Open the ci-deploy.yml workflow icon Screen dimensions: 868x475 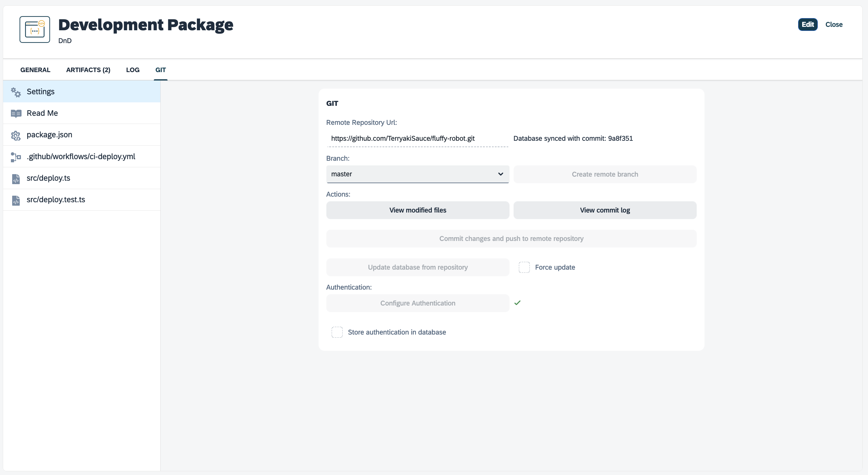tap(16, 156)
